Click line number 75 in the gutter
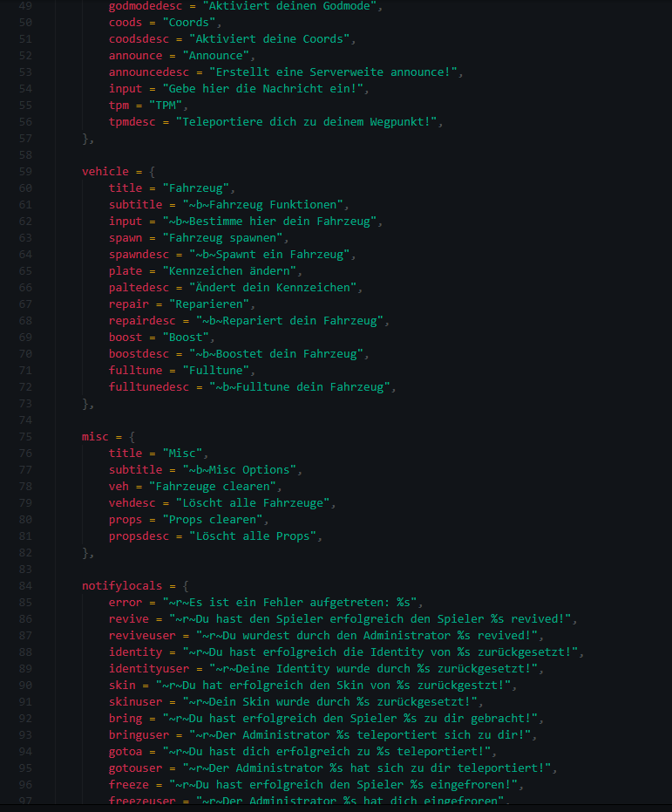 [x=25, y=437]
